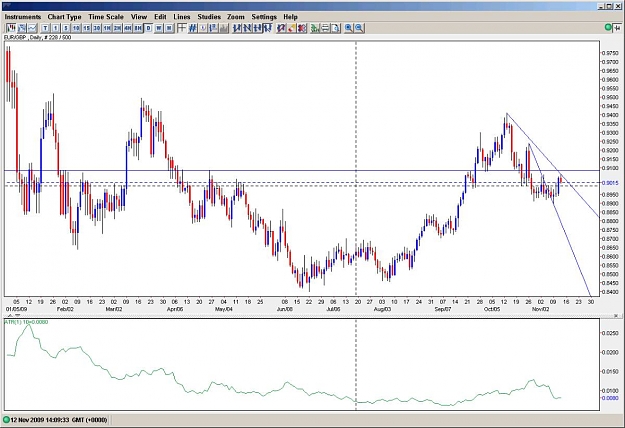Switch to 1-minute time scale
Image resolution: width=625 pixels, height=428 pixels.
point(55,28)
